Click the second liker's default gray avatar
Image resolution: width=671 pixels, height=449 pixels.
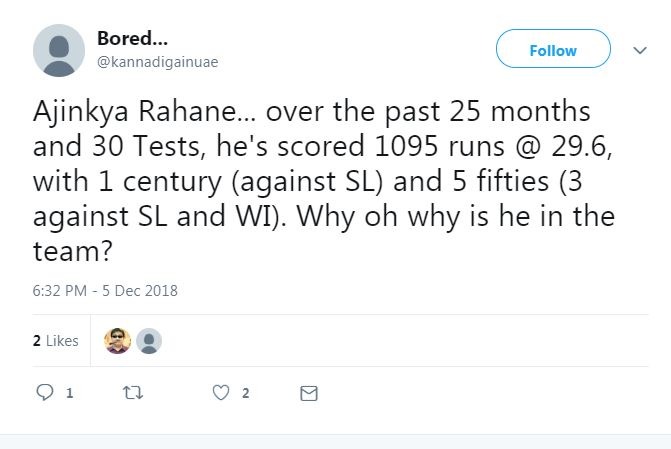149,341
